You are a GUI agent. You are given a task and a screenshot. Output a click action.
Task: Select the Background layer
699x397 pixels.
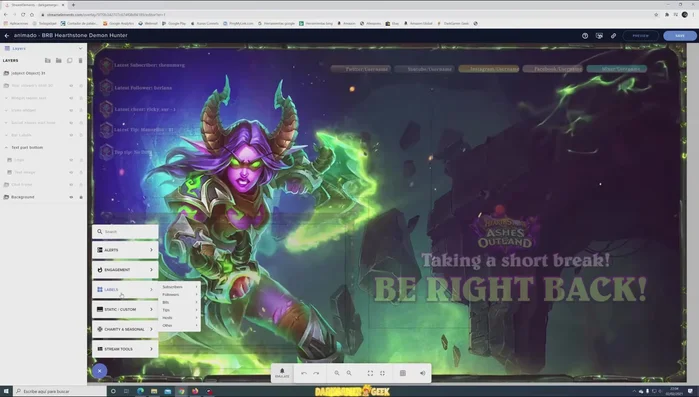click(43, 197)
